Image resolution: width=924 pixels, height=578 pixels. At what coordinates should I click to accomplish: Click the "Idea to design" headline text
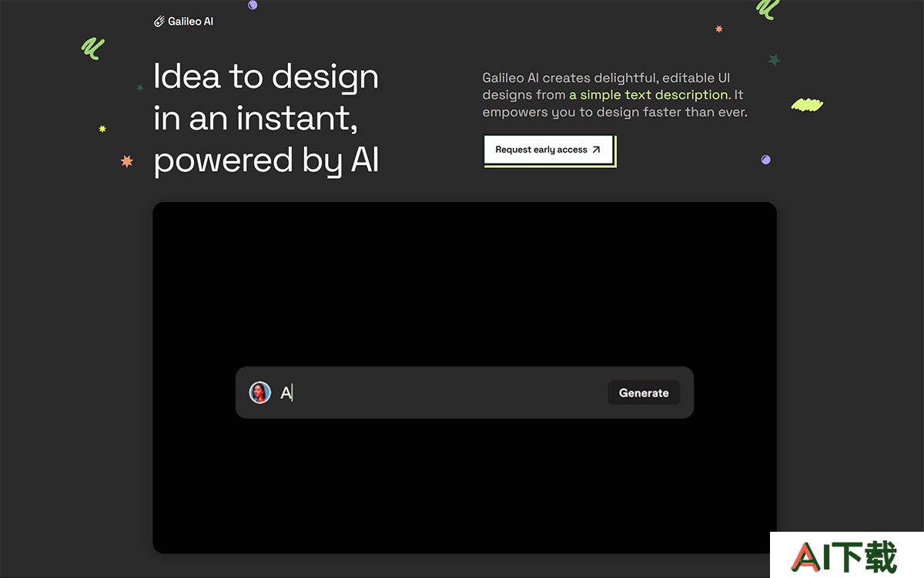[x=266, y=76]
